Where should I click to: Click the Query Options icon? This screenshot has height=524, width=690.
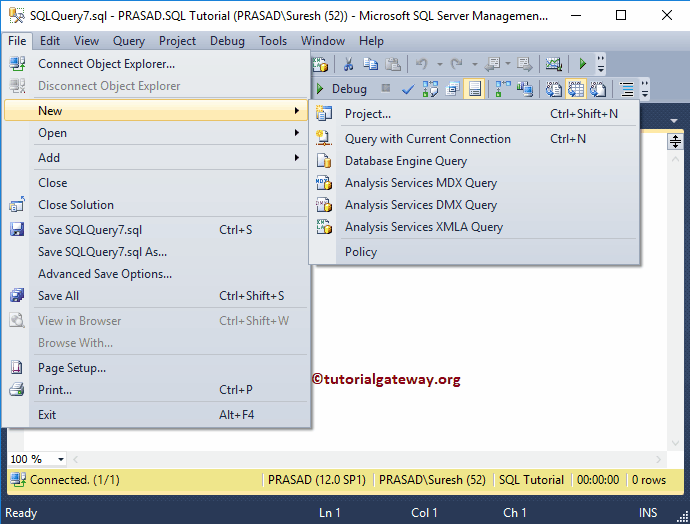coord(452,89)
